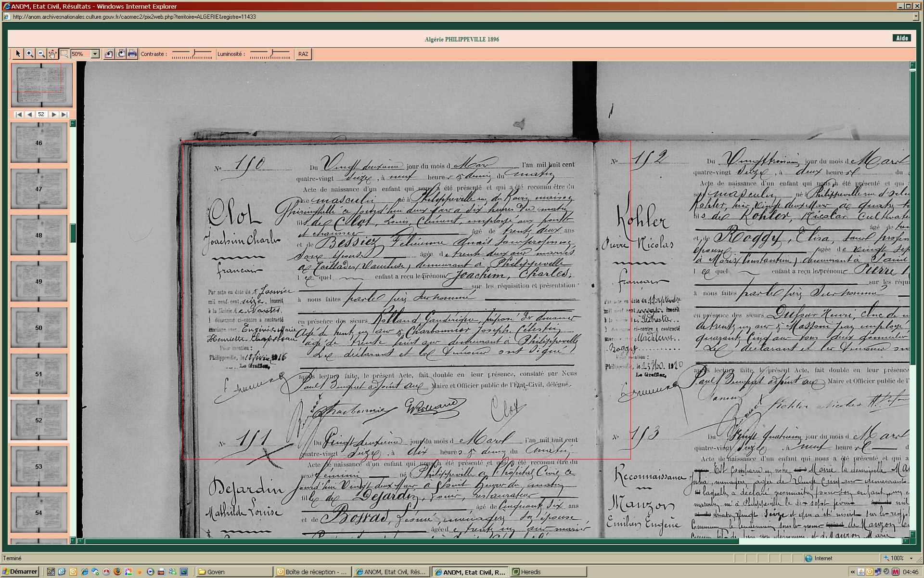924x578 pixels.
Task: Click the Démarrer start button
Action: (x=20, y=572)
